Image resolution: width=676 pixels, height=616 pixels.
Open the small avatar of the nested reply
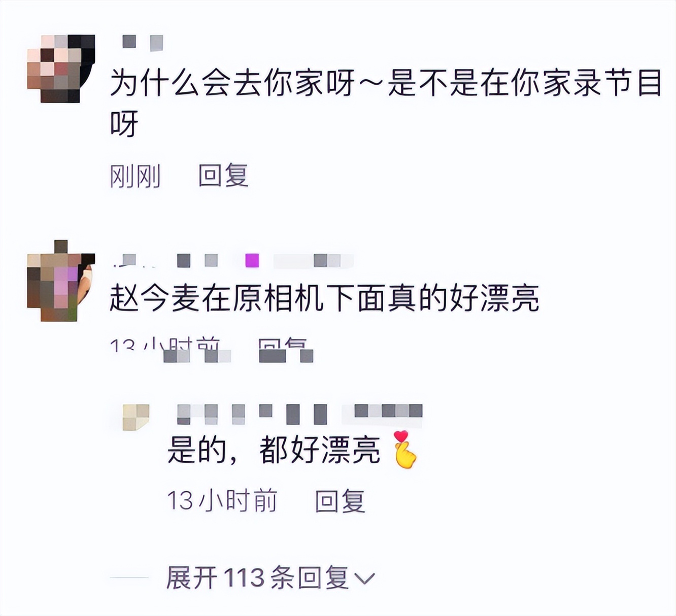pos(136,417)
